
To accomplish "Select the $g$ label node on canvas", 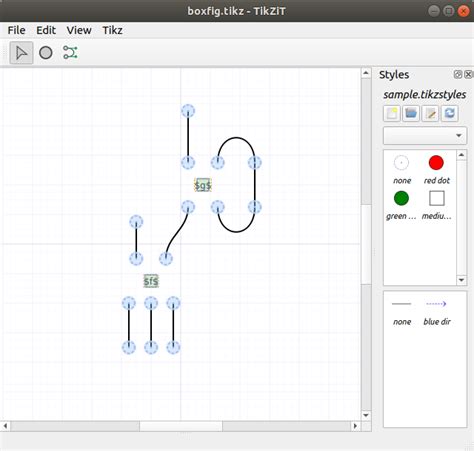I will (203, 185).
